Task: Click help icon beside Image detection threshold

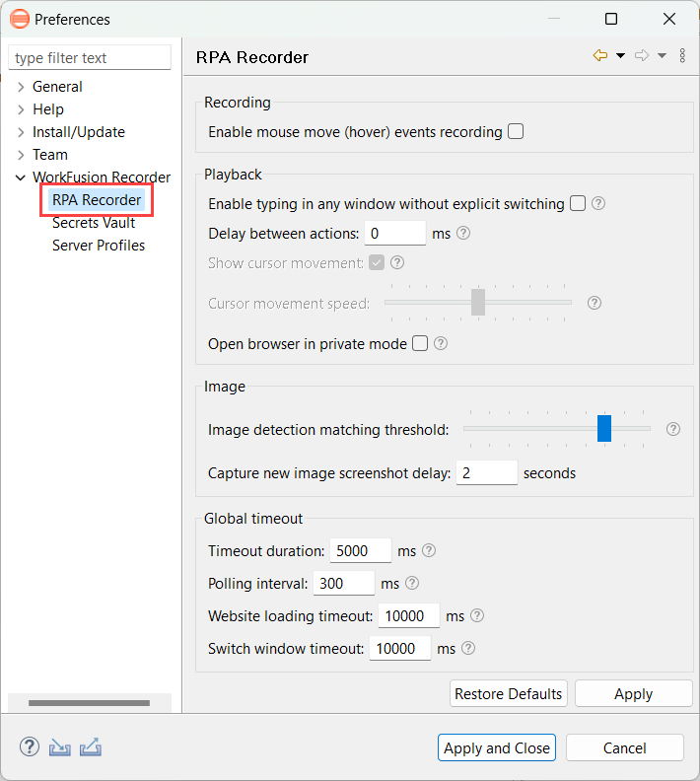Action: point(673,429)
